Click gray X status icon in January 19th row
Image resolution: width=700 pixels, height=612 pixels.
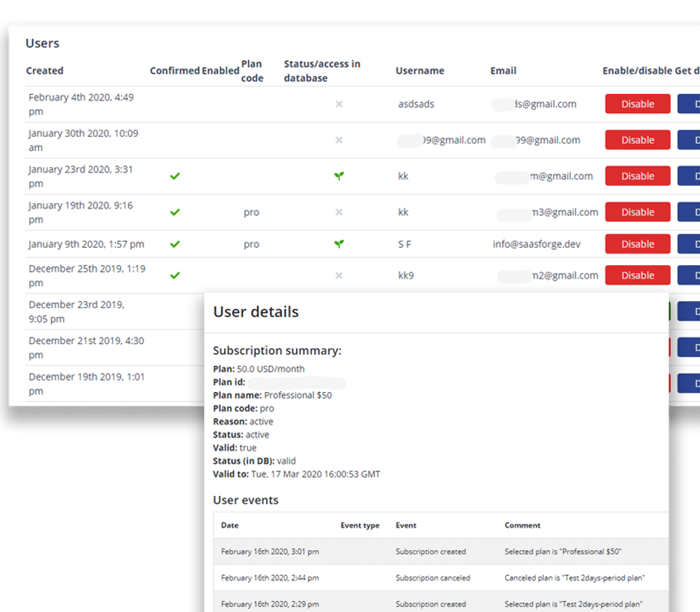pos(339,212)
